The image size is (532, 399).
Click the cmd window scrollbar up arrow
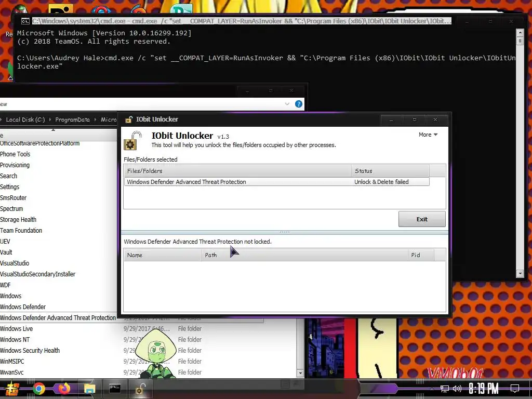[520, 33]
